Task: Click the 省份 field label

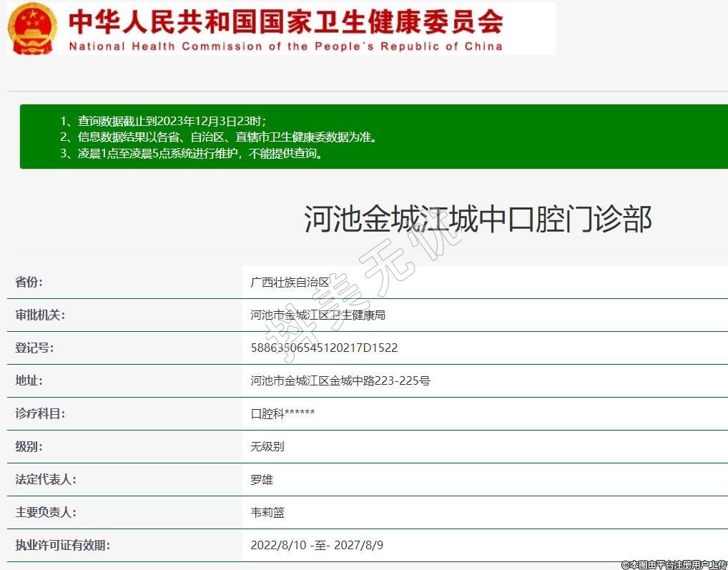Action: coord(29,282)
